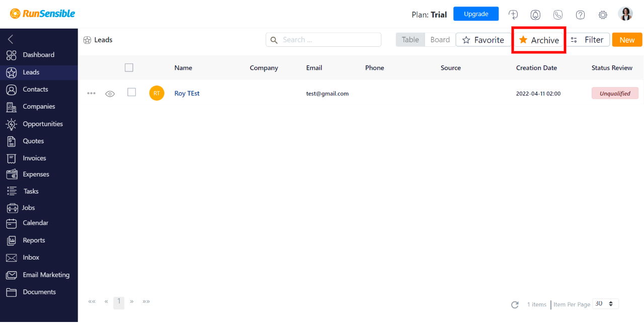Click the Expenses wallet icon

12,174
